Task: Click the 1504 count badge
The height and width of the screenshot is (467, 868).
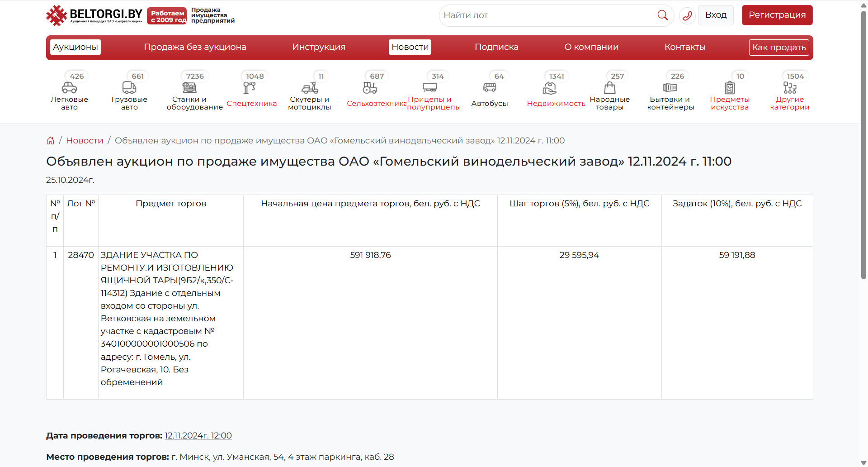Action: tap(795, 76)
